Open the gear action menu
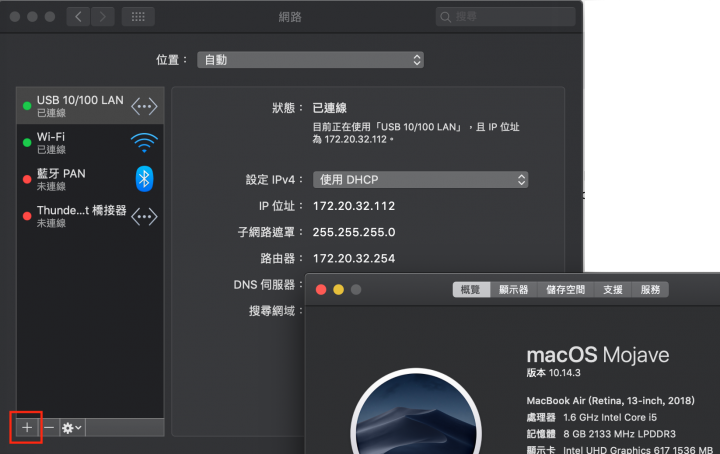The height and width of the screenshot is (454, 720). click(x=72, y=427)
